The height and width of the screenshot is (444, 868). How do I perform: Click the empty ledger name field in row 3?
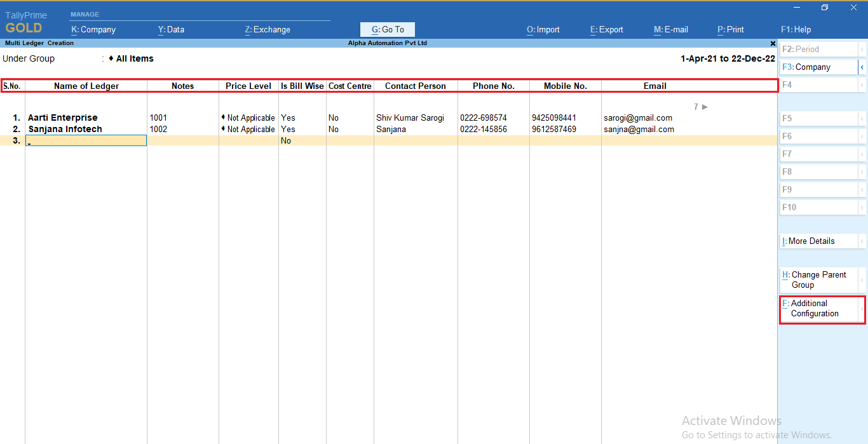pyautogui.click(x=86, y=140)
